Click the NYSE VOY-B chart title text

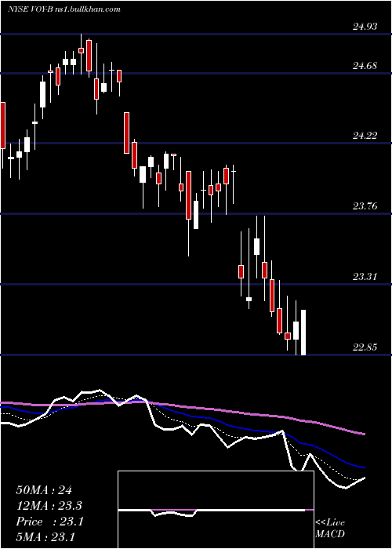[x=64, y=9]
